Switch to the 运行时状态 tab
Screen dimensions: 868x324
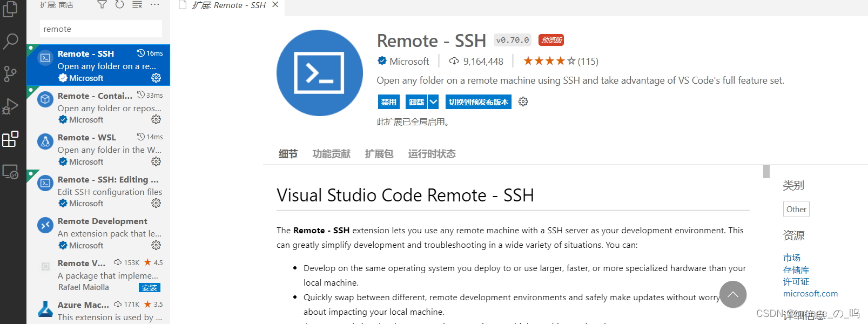pyautogui.click(x=432, y=154)
